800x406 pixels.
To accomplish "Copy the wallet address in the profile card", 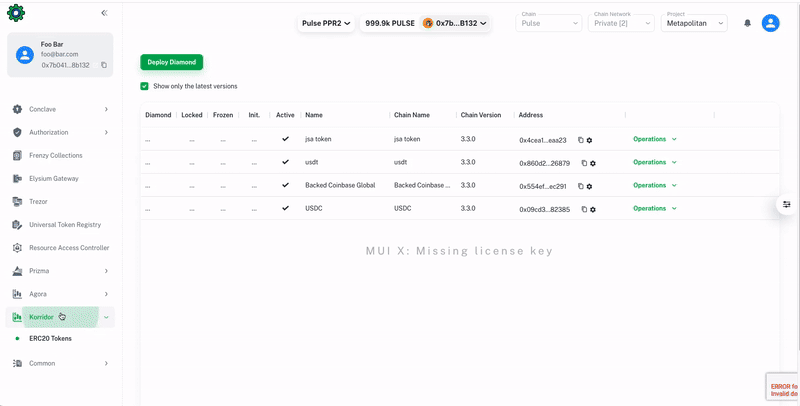I will 104,65.
